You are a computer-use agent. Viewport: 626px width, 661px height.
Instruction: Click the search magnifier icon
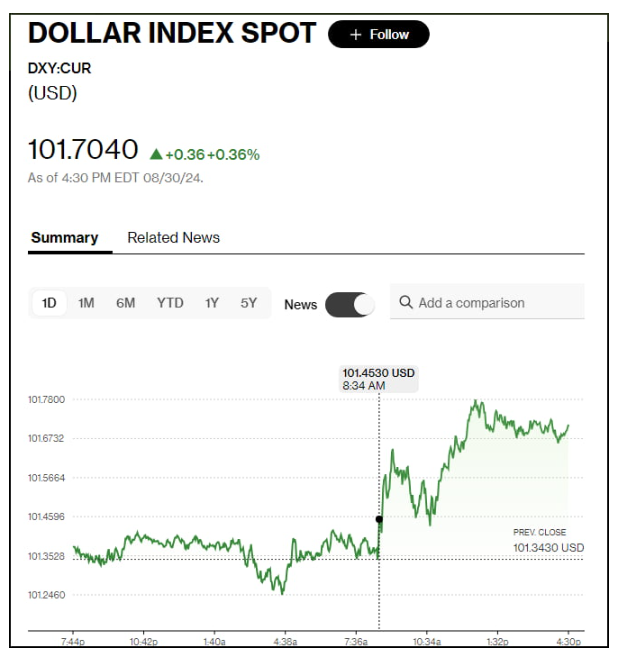click(x=405, y=302)
